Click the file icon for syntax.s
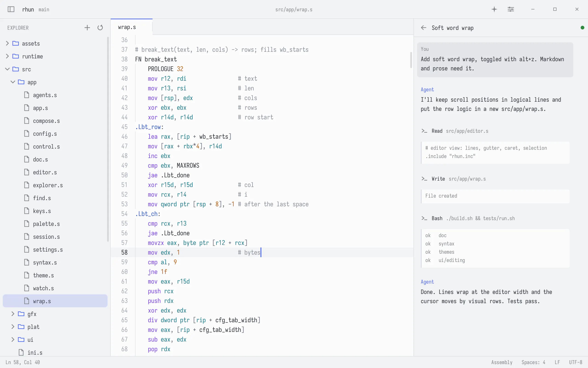This screenshot has height=368, width=588. coord(27,262)
